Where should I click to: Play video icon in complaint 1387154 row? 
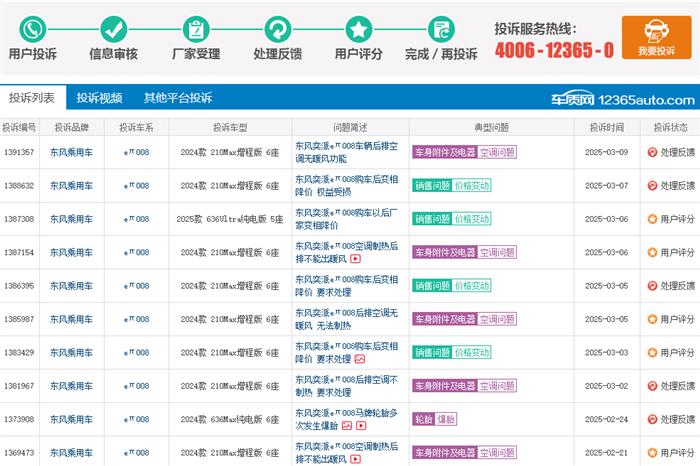point(355,258)
